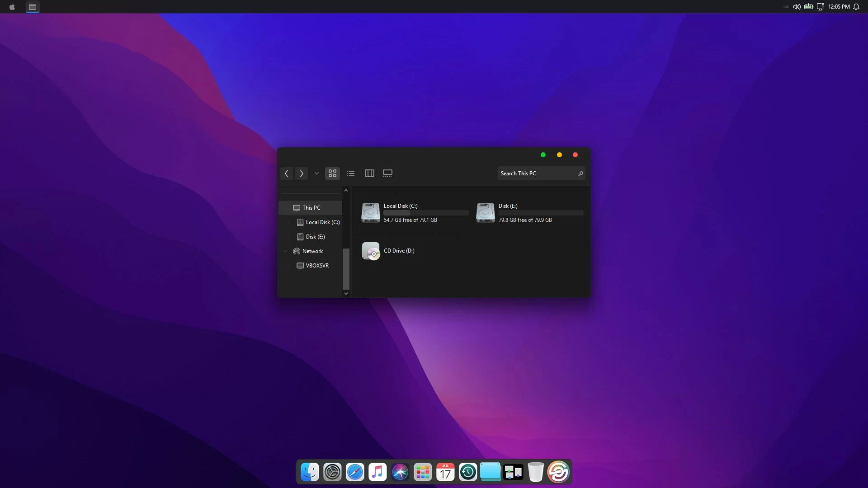Image resolution: width=868 pixels, height=488 pixels.
Task: Click Local Disk (C:) storage usage bar
Action: coord(426,213)
